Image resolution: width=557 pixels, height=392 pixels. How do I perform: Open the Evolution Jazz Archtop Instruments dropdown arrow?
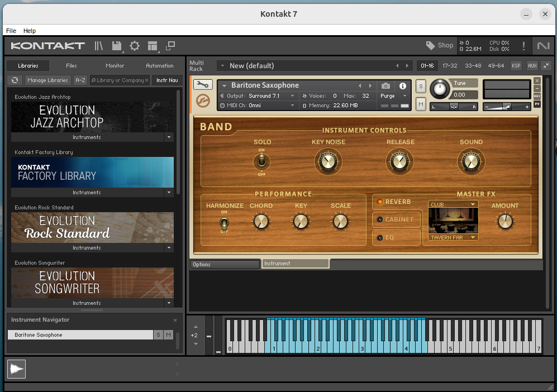pyautogui.click(x=169, y=137)
